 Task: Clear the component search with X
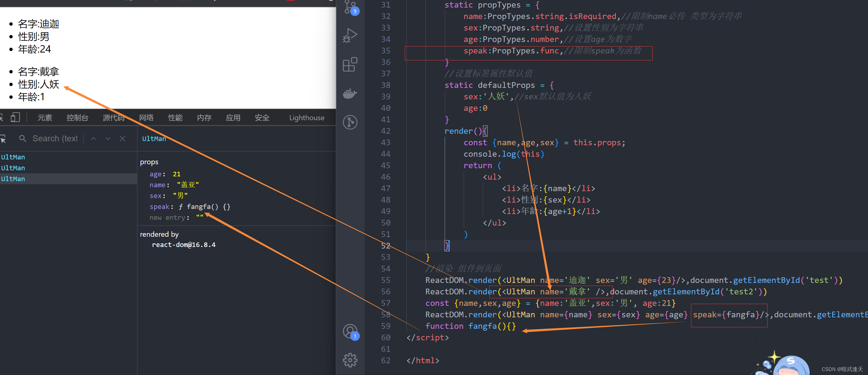pyautogui.click(x=122, y=139)
